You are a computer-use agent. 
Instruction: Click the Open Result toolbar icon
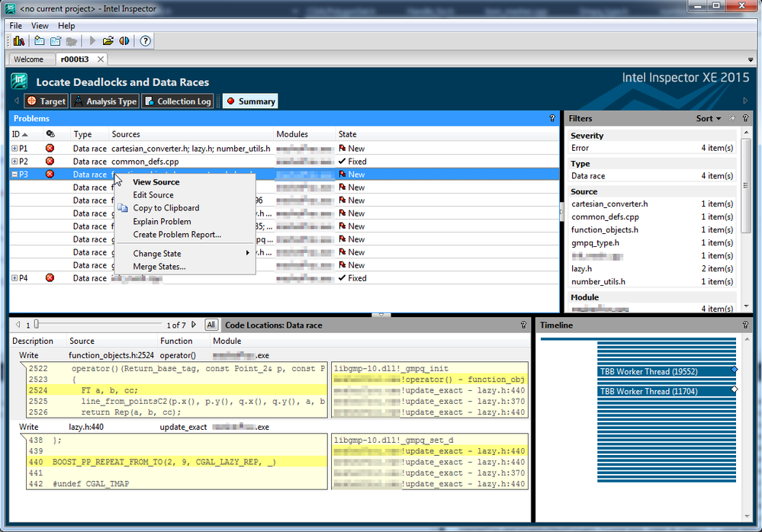coord(56,41)
